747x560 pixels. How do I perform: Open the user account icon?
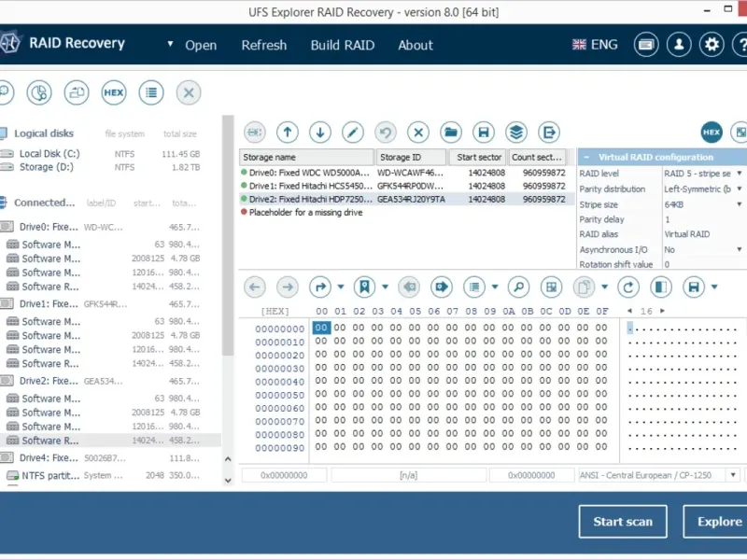pos(679,45)
